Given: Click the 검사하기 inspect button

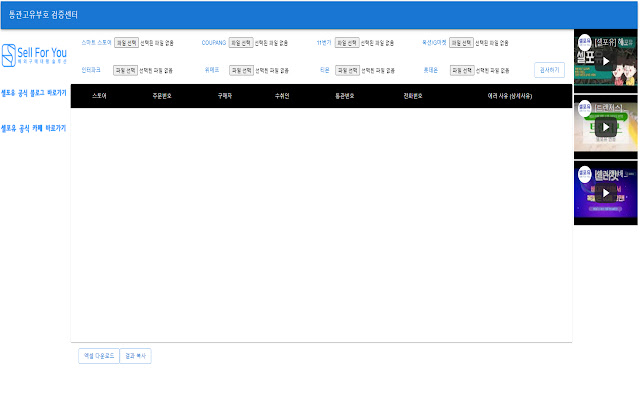Looking at the screenshot, I should [549, 70].
